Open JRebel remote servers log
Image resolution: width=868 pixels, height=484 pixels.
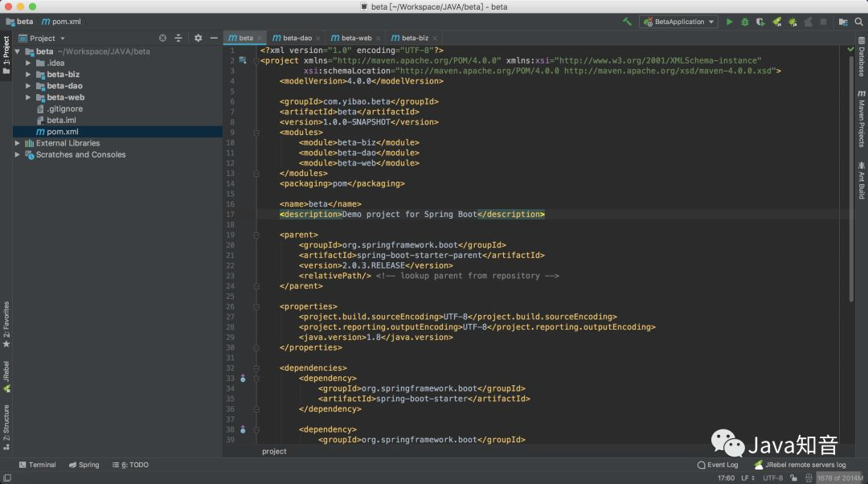(x=800, y=465)
